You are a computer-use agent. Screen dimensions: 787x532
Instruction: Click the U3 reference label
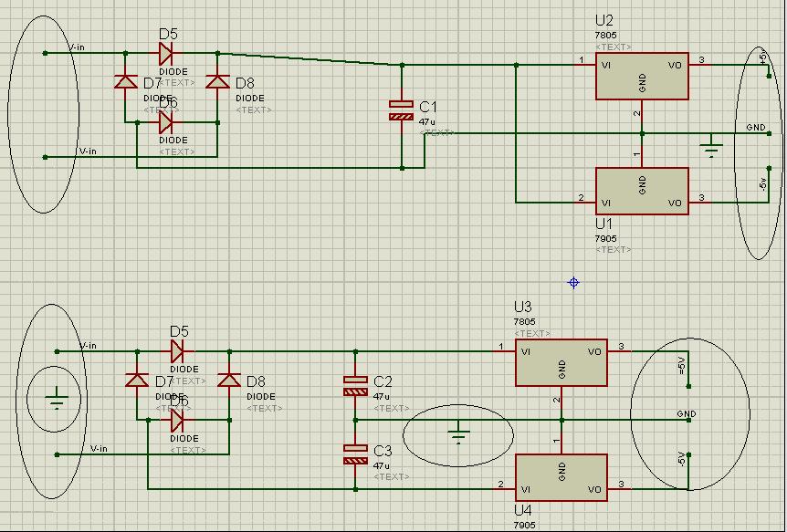tap(523, 307)
